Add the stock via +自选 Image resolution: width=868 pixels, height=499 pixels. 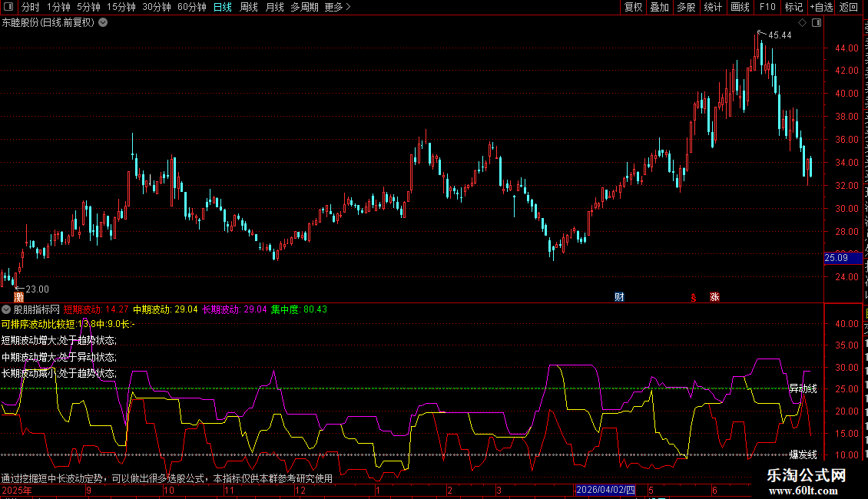821,7
